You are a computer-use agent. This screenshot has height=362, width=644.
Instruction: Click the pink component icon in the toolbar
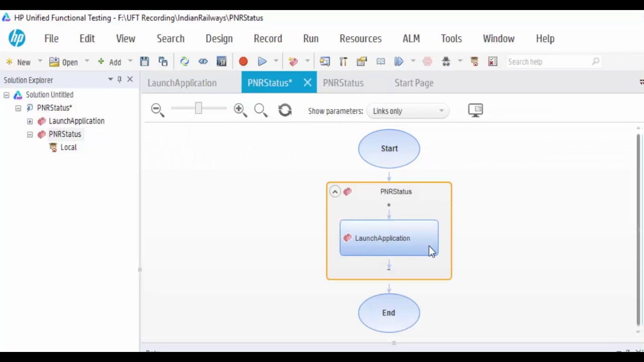(x=293, y=61)
